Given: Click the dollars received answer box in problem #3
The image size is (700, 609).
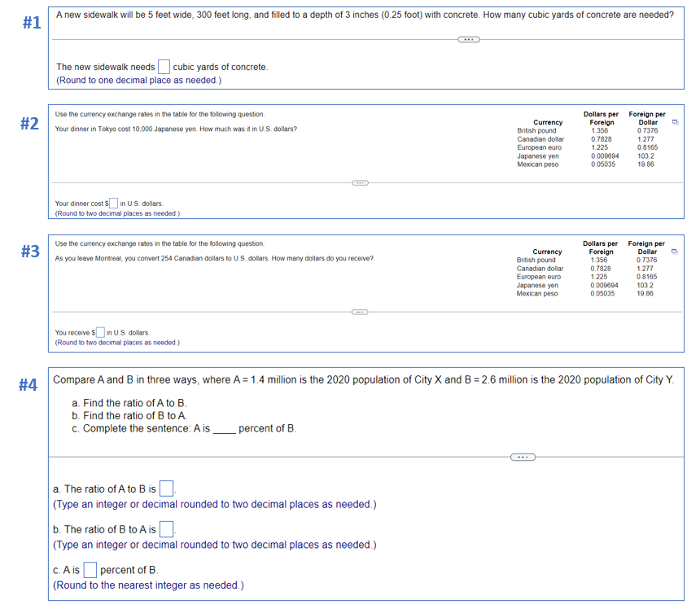Looking at the screenshot, I should point(100,331).
